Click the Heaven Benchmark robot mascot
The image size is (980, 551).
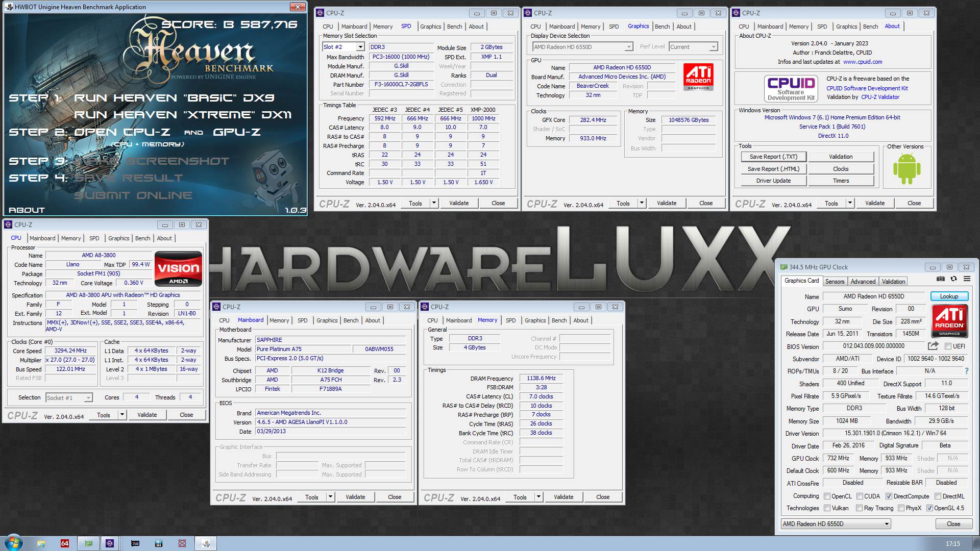pyautogui.click(x=273, y=179)
